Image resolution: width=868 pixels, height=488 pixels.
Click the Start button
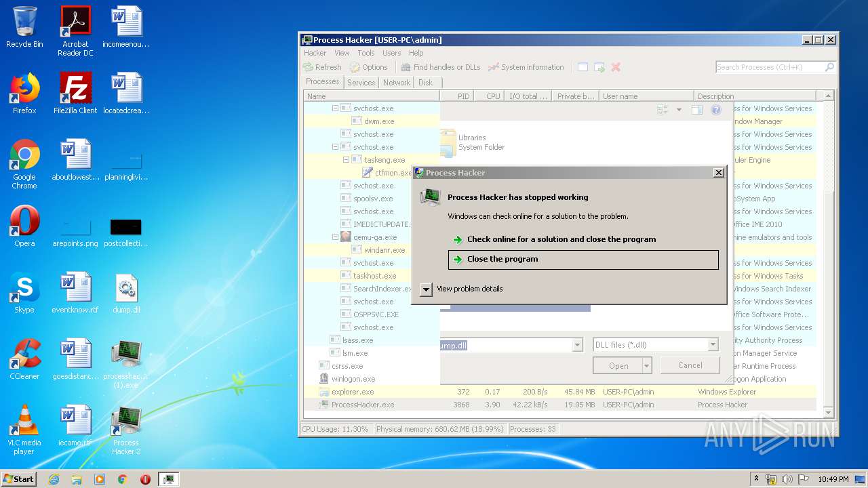point(18,479)
